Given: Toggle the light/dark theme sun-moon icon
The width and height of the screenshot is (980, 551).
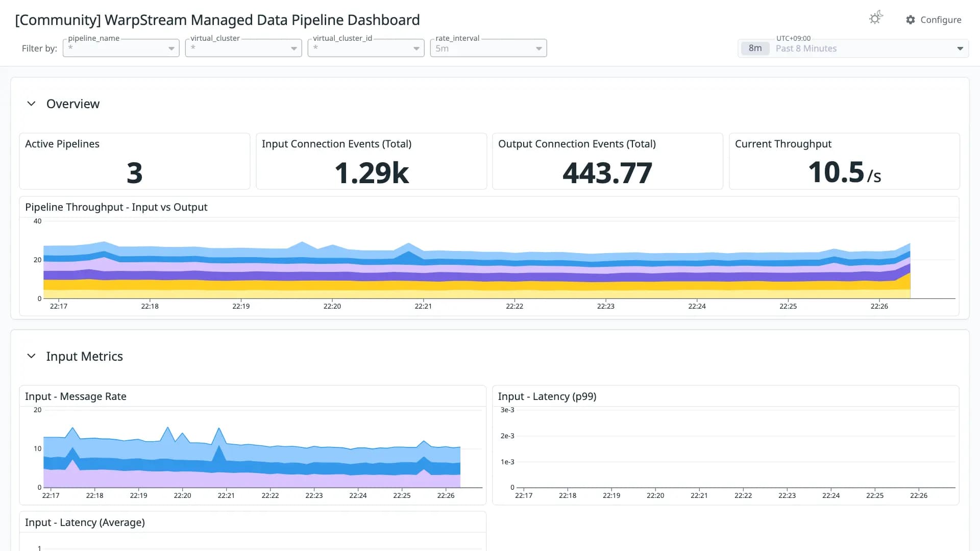Looking at the screenshot, I should (x=876, y=18).
